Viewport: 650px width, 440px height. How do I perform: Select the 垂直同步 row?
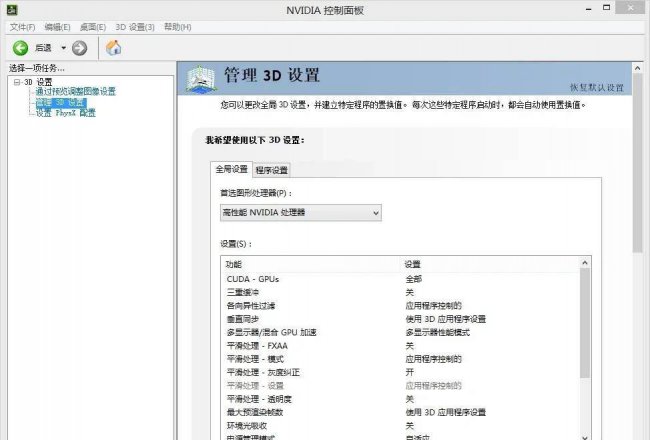(400, 319)
